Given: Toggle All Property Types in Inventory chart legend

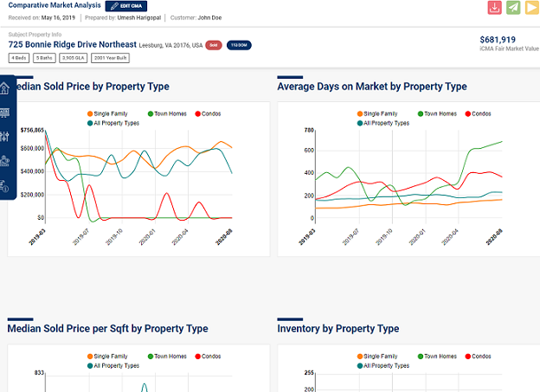Looking at the screenshot, I should [x=383, y=365].
